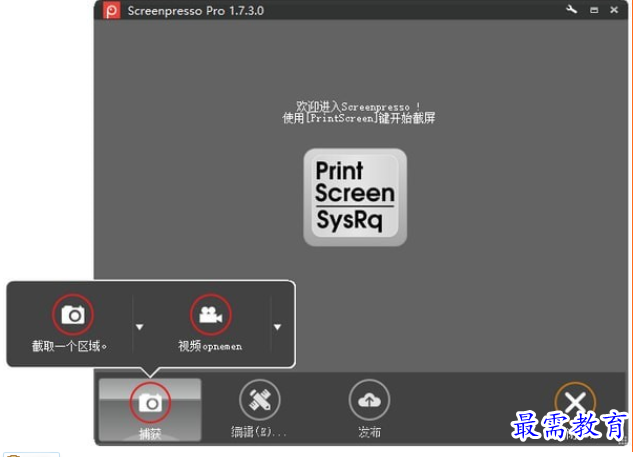Screen dimensions: 635x457
Task: Click the 发布 cloud upload icon
Action: 369,400
